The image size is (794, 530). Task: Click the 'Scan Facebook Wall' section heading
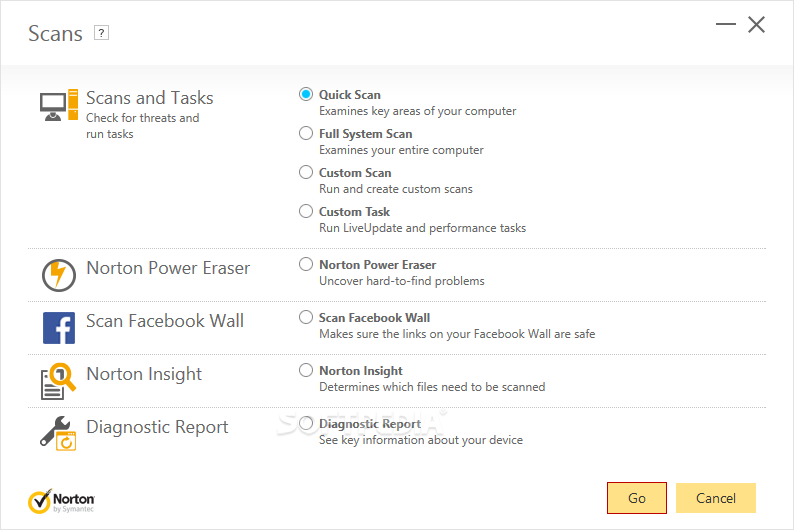165,321
